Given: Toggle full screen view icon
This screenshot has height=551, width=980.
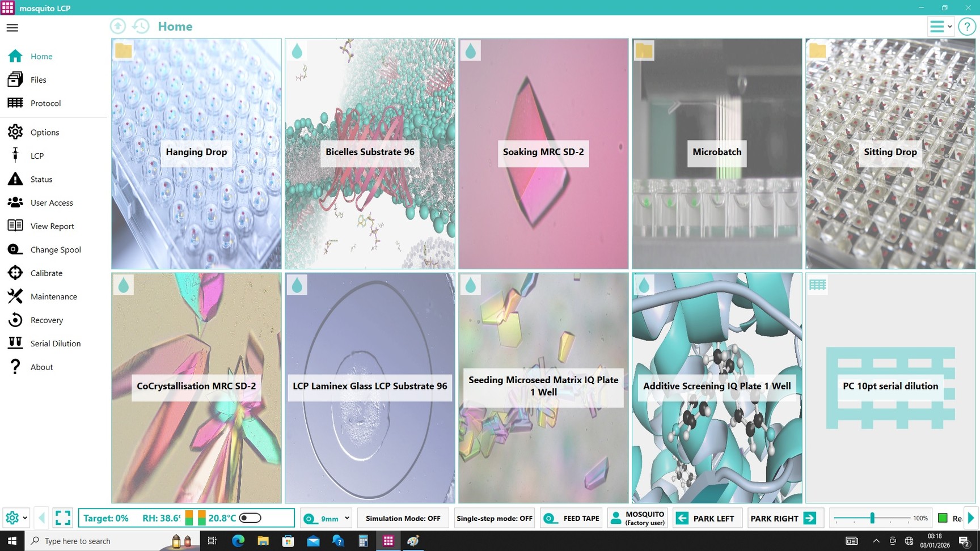Looking at the screenshot, I should [63, 518].
